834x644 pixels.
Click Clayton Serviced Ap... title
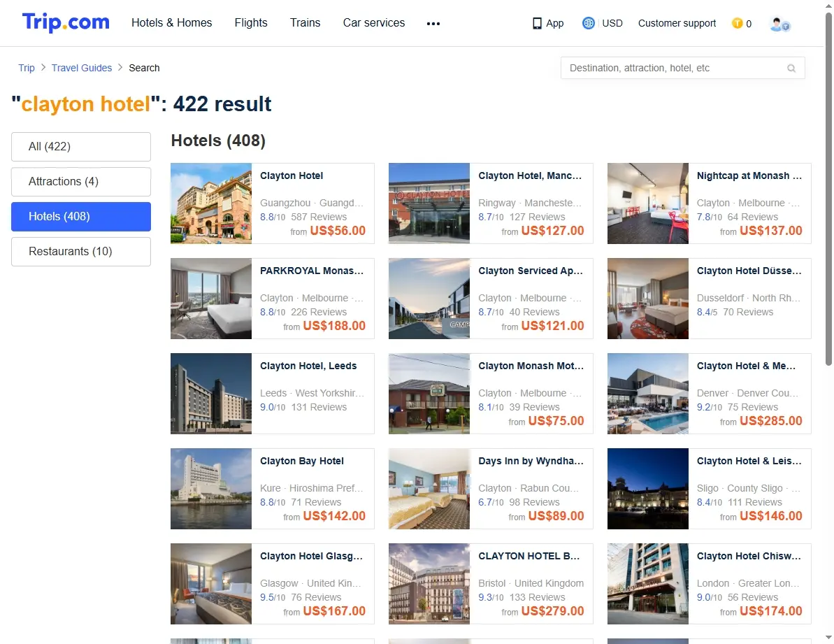pos(531,271)
